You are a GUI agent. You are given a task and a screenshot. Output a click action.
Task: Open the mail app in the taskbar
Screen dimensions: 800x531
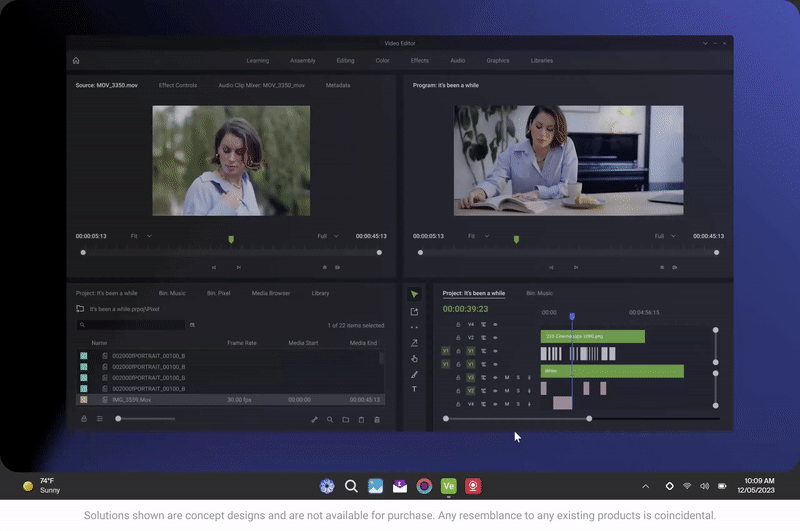coord(400,486)
